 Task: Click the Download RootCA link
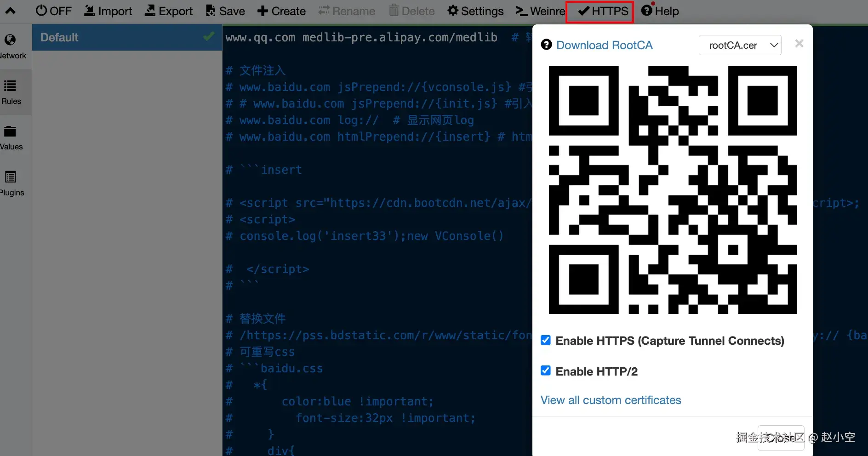tap(604, 45)
